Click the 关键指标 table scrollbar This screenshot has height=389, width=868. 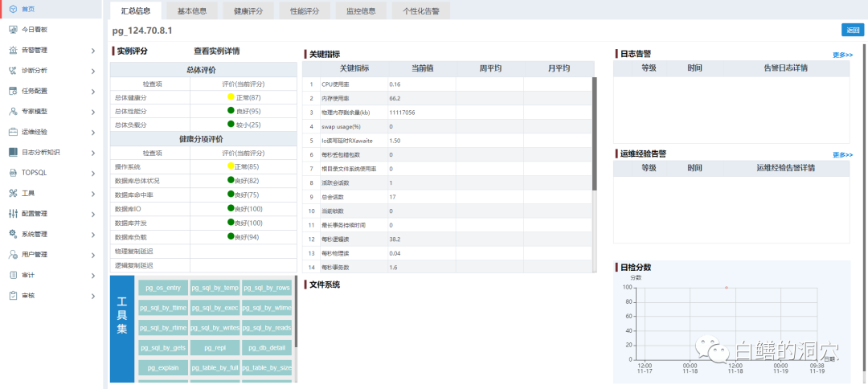point(595,134)
